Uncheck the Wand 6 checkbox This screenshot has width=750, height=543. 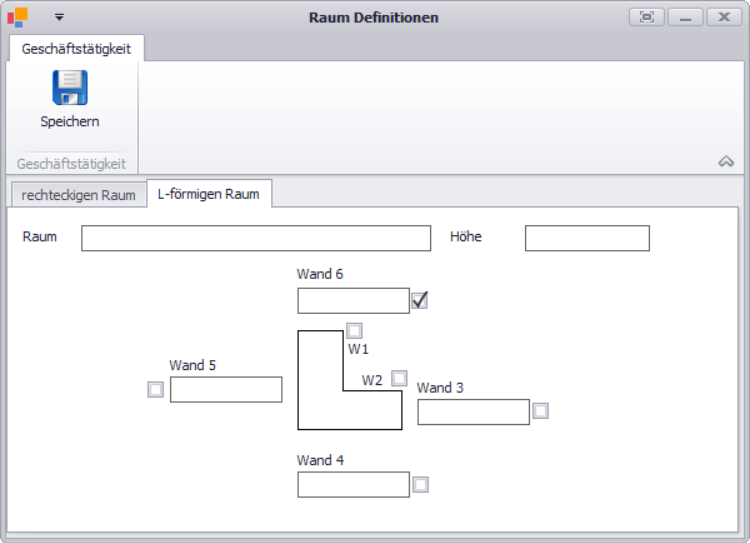[x=420, y=300]
